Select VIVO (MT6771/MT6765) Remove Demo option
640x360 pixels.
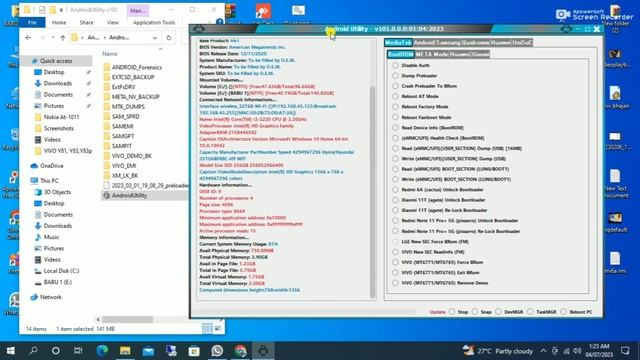[x=395, y=282]
